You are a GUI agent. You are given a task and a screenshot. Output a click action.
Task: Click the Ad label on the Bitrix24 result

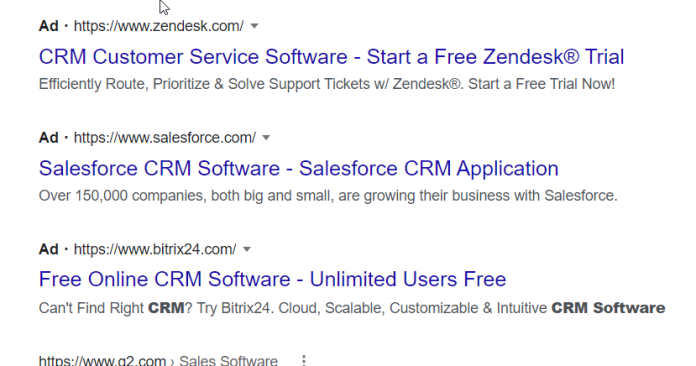48,249
